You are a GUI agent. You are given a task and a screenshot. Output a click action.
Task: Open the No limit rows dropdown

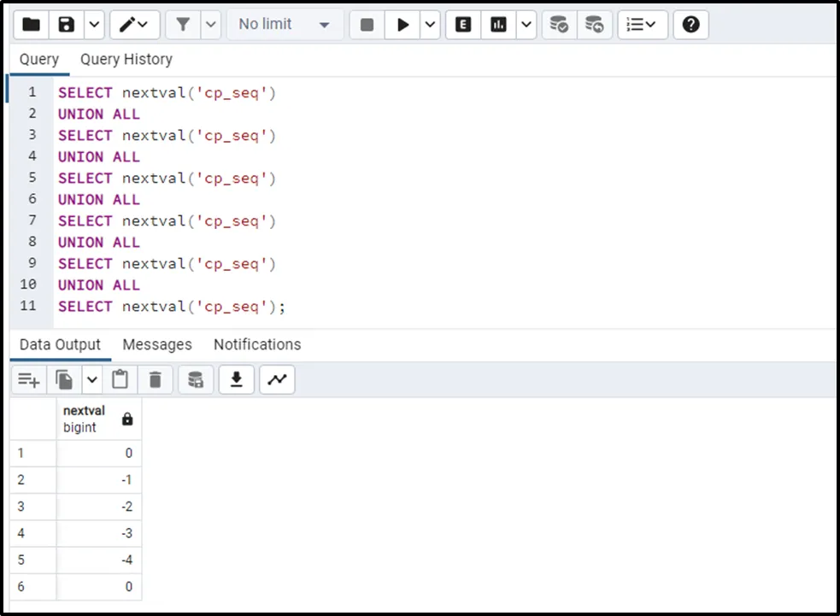pyautogui.click(x=284, y=25)
